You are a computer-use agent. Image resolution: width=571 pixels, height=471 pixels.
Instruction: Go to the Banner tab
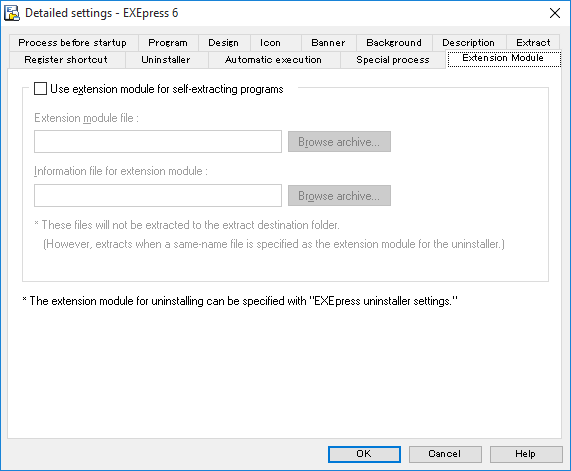(x=328, y=43)
